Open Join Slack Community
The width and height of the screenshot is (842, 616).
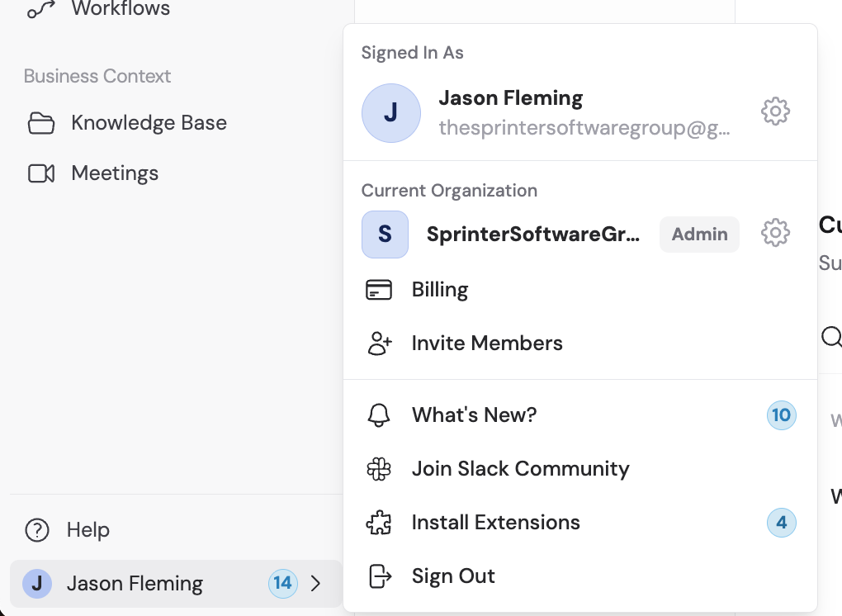520,468
